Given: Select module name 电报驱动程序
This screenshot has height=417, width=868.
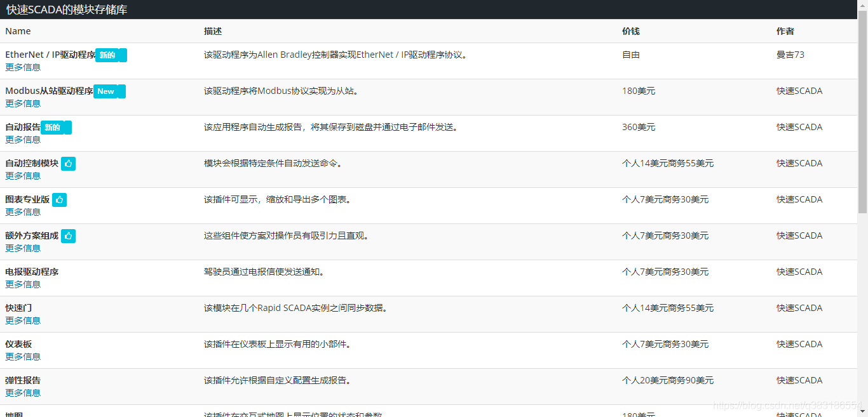Looking at the screenshot, I should [32, 272].
